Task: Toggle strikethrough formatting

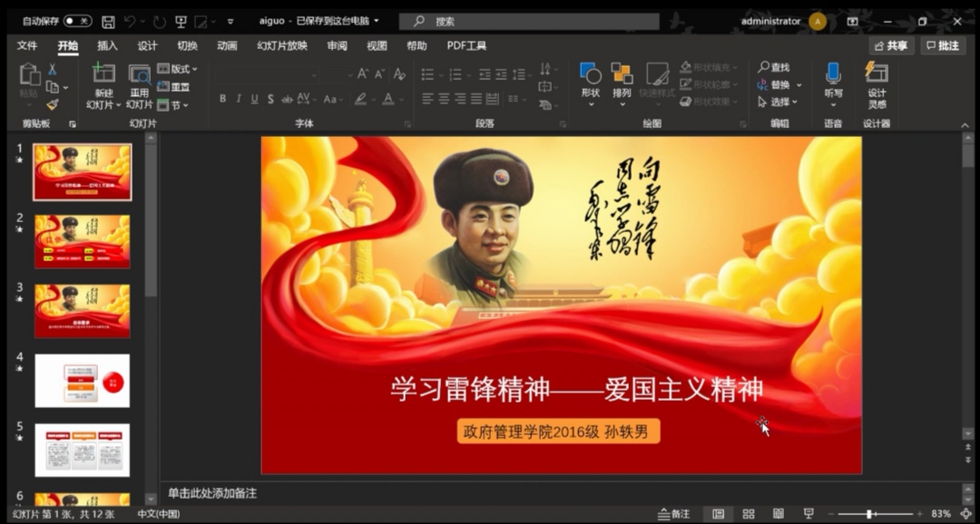Action: pyautogui.click(x=287, y=99)
